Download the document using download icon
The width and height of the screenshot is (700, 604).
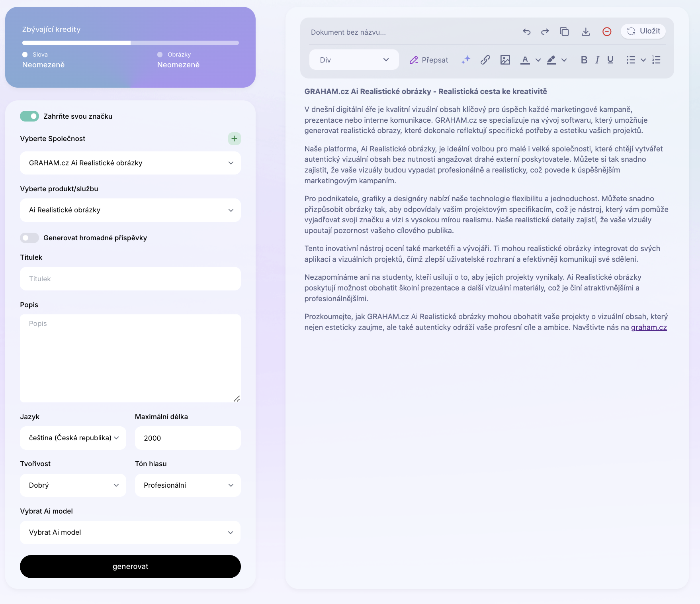[x=585, y=31]
